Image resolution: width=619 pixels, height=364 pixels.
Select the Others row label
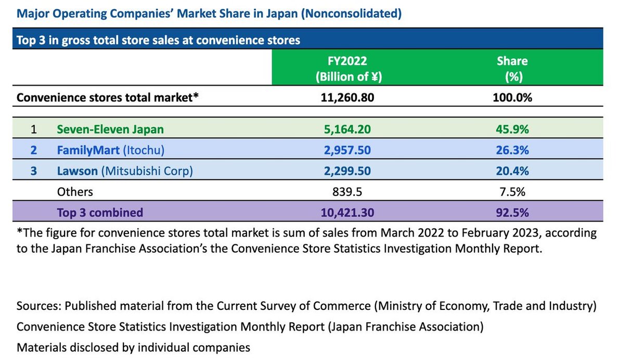75,192
